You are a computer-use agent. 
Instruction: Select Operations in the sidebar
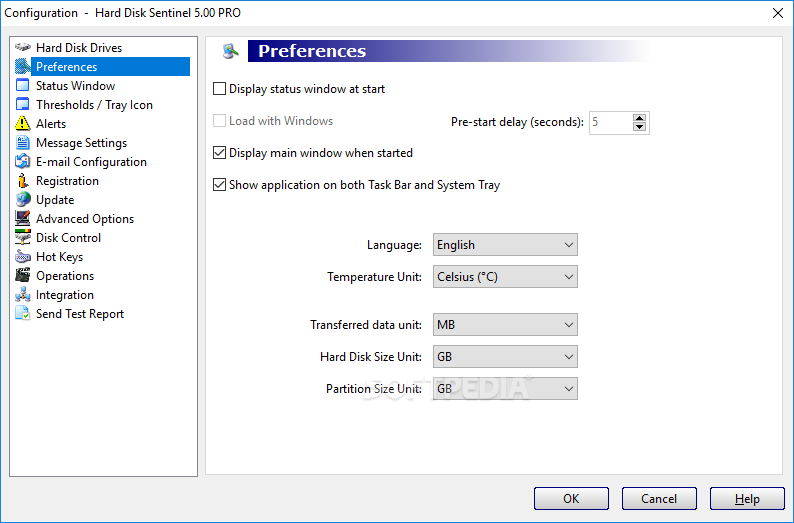point(65,276)
